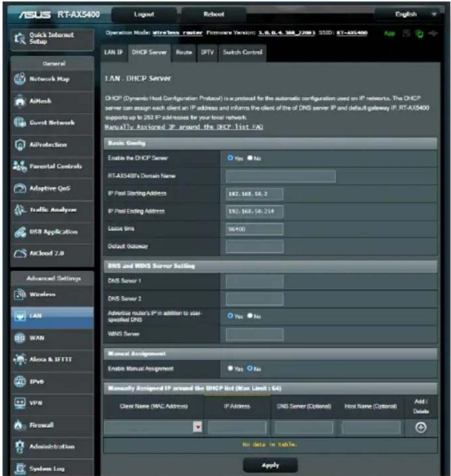Open the AiMesh sidebar icon
Screen dimensions: 451x476
tap(20, 101)
